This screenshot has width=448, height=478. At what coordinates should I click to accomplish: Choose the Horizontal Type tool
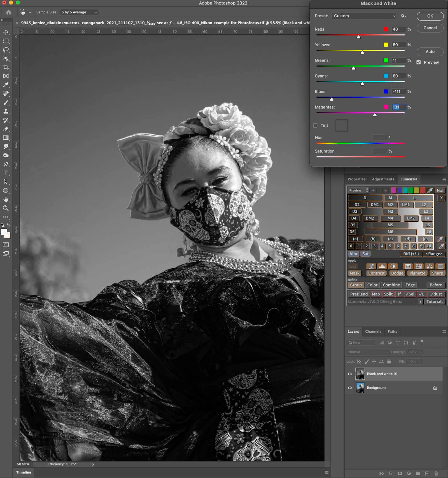coord(6,173)
